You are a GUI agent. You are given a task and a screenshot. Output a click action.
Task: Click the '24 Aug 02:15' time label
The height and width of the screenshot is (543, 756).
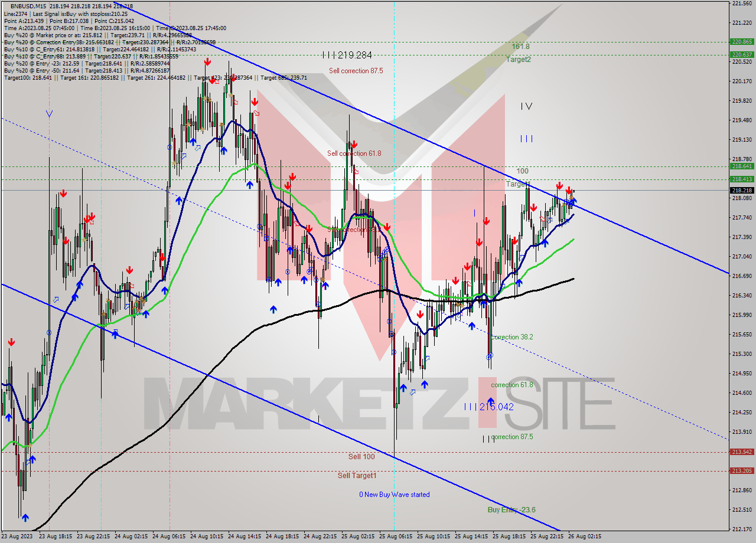(131, 537)
